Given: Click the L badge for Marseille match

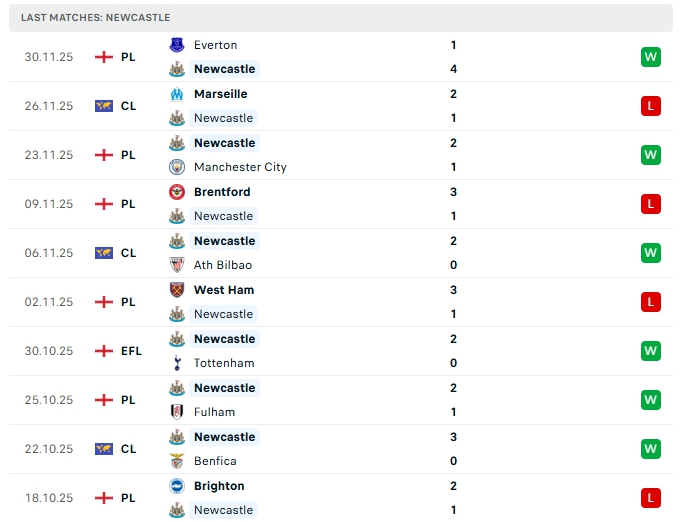Looking at the screenshot, I should click(650, 106).
